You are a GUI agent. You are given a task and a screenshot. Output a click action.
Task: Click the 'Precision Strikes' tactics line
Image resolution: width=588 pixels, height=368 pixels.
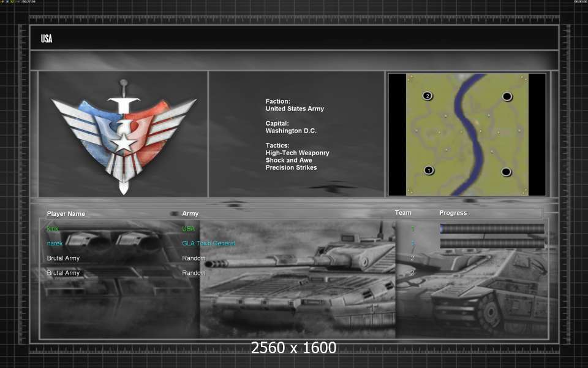pyautogui.click(x=291, y=168)
